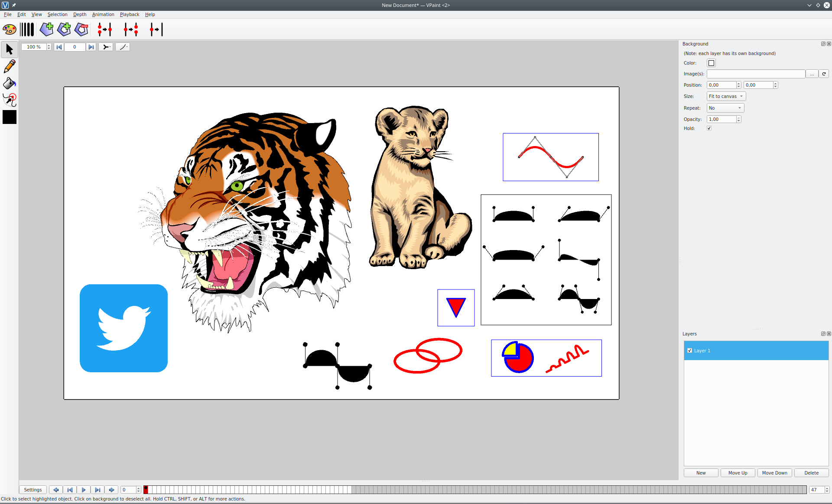Image resolution: width=832 pixels, height=504 pixels.
Task: Click the VPaint app icon in title bar
Action: (x=5, y=5)
